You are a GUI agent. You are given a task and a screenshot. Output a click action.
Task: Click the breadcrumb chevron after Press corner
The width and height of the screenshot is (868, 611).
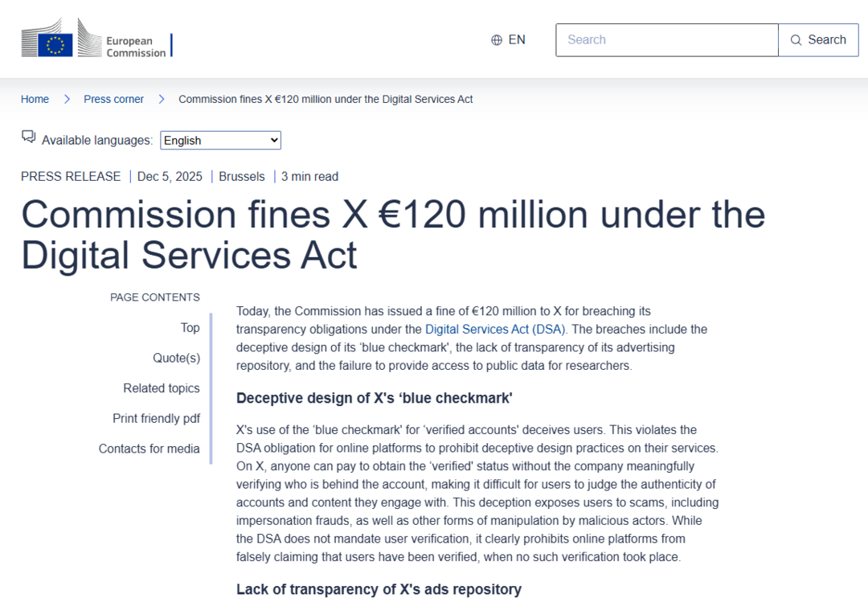point(162,99)
